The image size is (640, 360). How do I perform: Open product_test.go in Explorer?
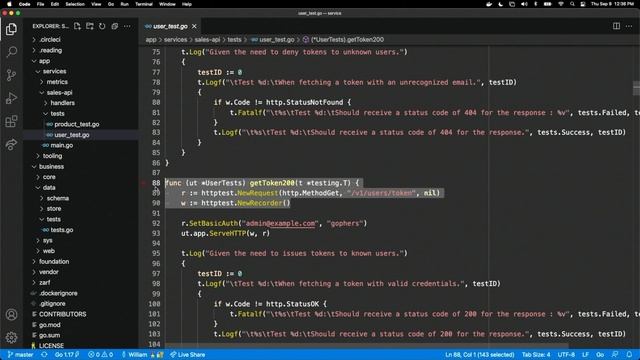[77, 124]
